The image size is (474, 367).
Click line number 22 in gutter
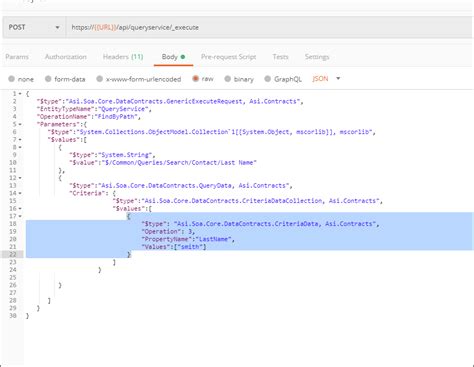coord(13,254)
